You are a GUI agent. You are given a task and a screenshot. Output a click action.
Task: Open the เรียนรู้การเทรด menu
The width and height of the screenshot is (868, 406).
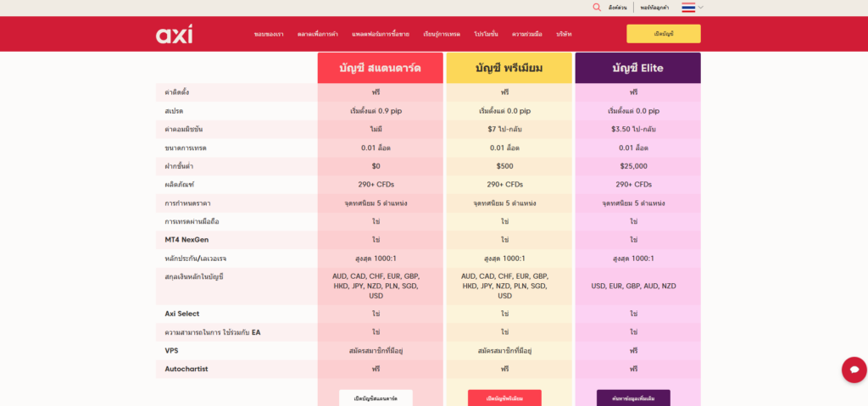click(x=442, y=35)
